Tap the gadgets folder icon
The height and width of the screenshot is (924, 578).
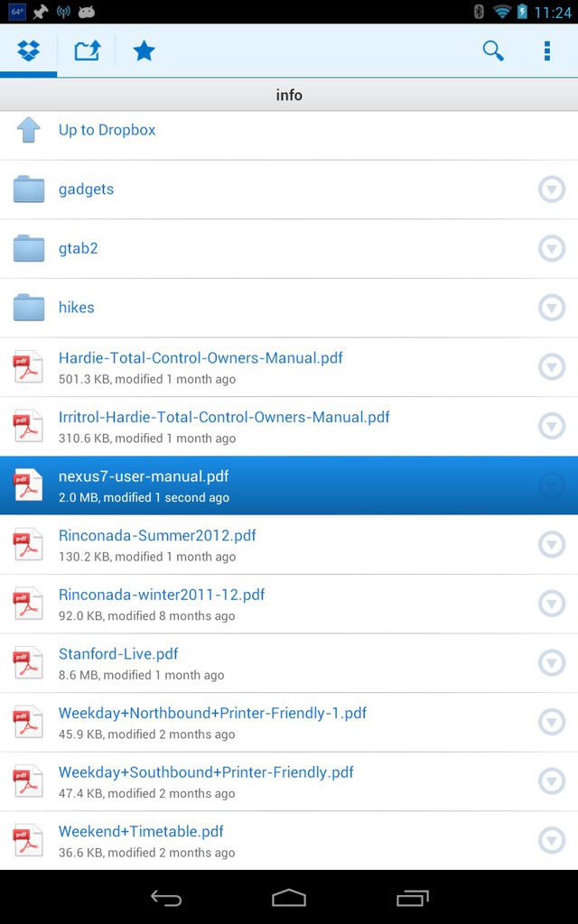tap(29, 189)
